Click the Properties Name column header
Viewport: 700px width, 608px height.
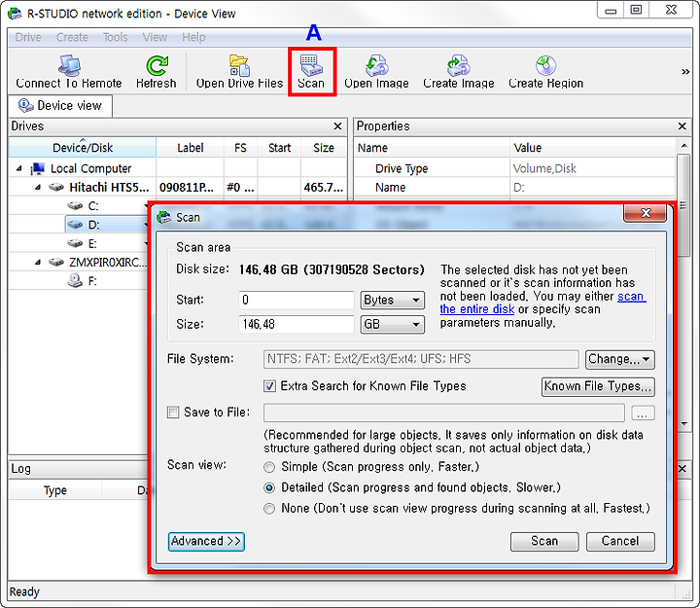(432, 148)
